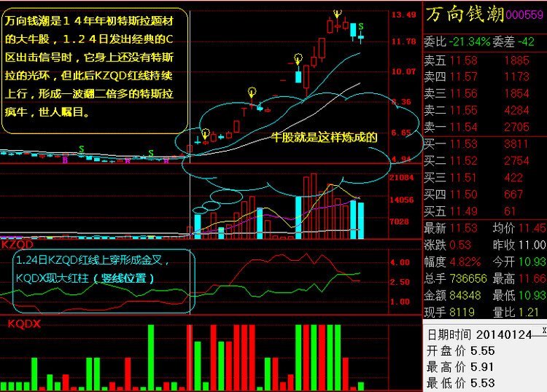Click 最新 latest price 11.53
Viewport: 547px width, 392px height.
(463, 228)
